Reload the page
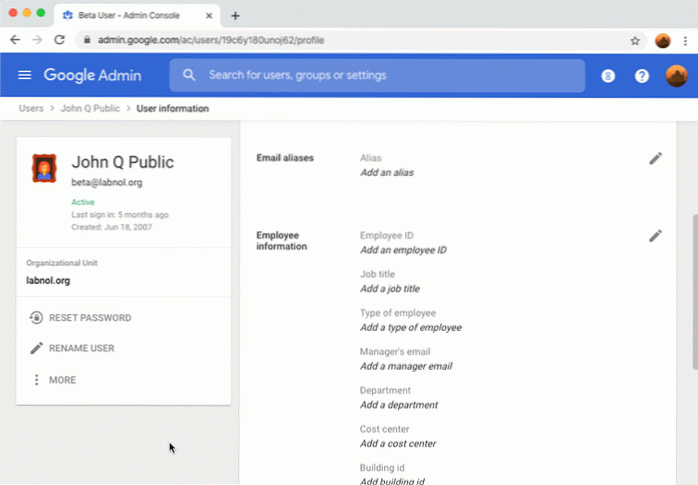Image resolution: width=698 pixels, height=485 pixels. coord(60,40)
